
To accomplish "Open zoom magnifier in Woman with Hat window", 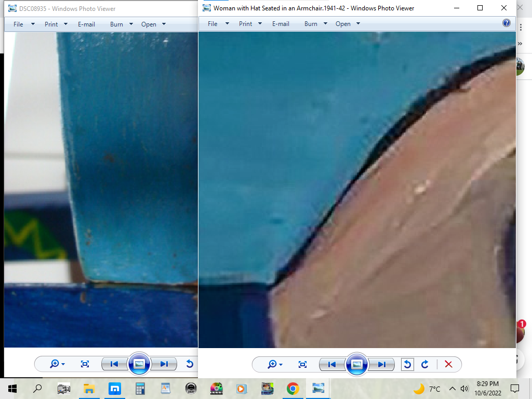I will [275, 364].
